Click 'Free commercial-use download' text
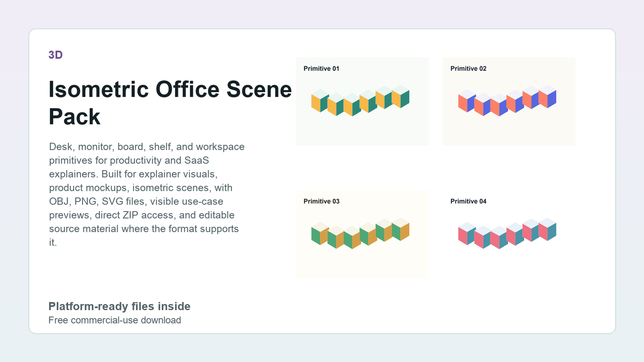The width and height of the screenshot is (644, 362). [x=115, y=320]
